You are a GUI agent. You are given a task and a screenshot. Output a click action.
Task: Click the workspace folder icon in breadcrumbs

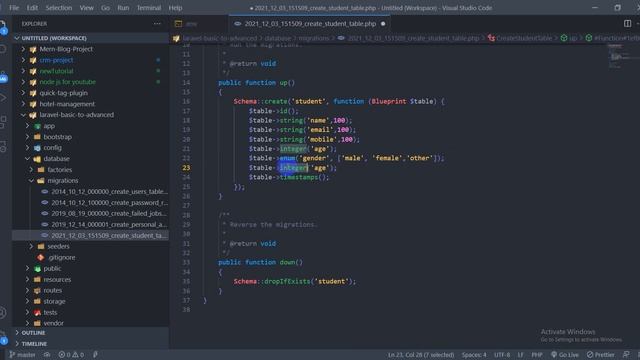tap(176, 38)
